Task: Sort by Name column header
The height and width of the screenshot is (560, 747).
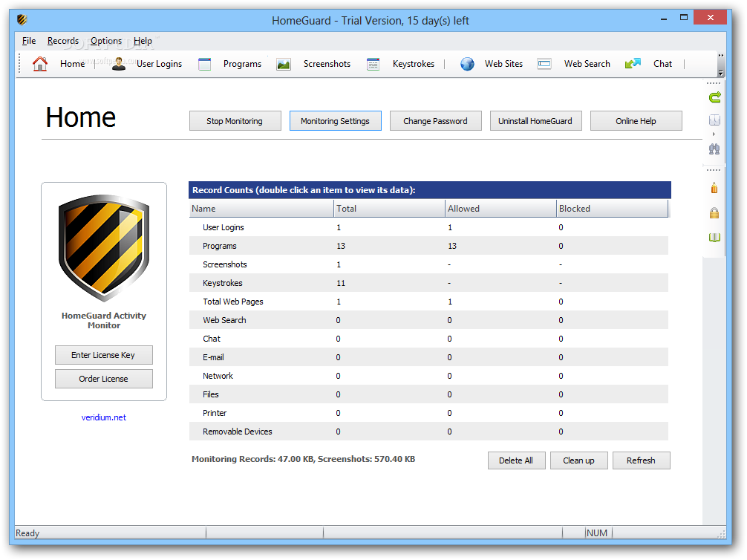Action: tap(261, 209)
